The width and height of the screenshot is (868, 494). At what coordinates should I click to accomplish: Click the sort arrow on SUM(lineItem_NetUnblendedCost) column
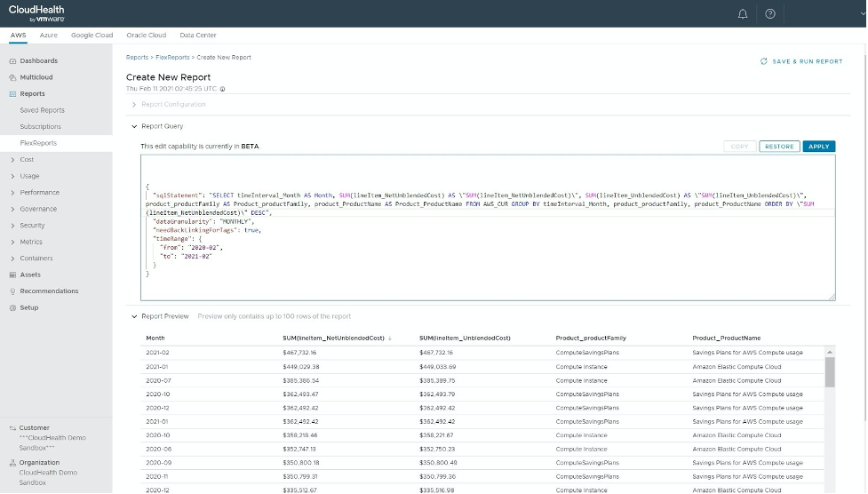click(x=390, y=339)
